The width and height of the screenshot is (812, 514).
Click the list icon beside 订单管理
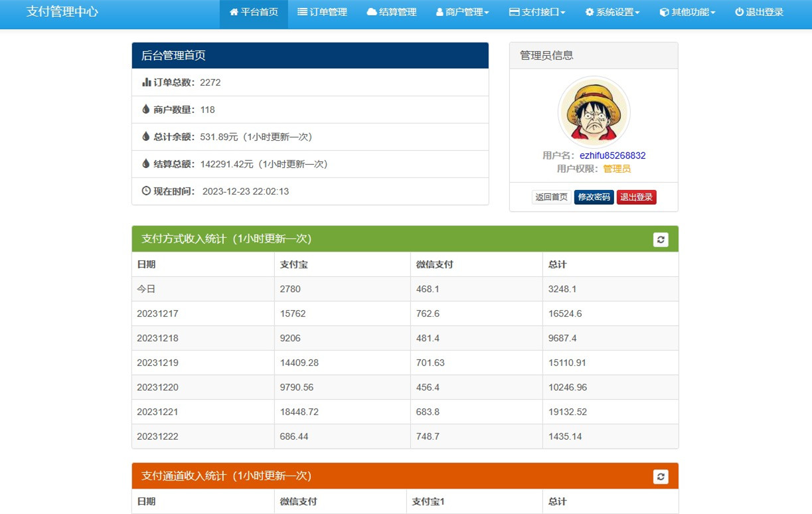(302, 12)
